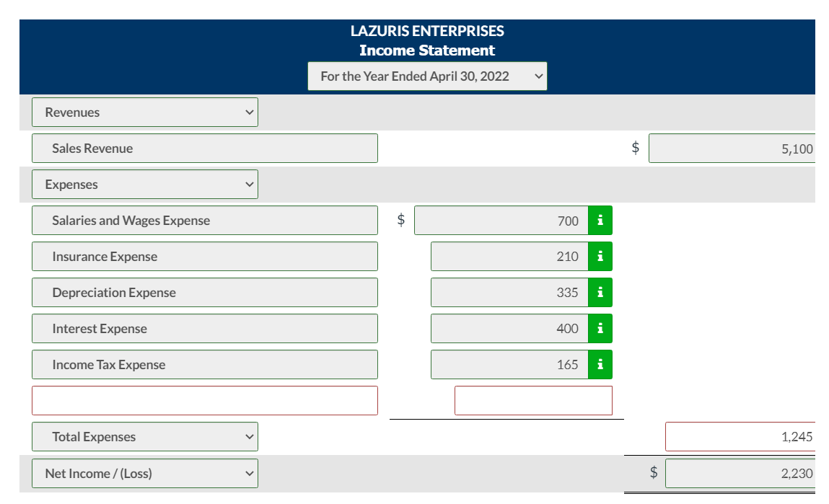Select the info icon beside Interest Expense
829x504 pixels.
[600, 328]
